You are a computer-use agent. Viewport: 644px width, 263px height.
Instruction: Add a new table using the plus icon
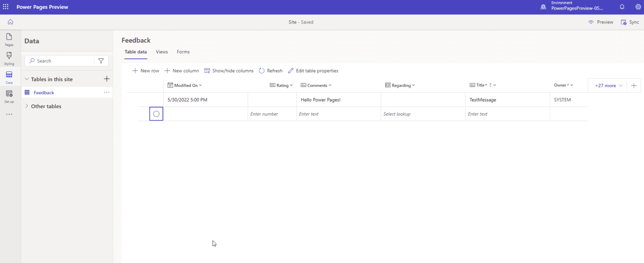(107, 78)
